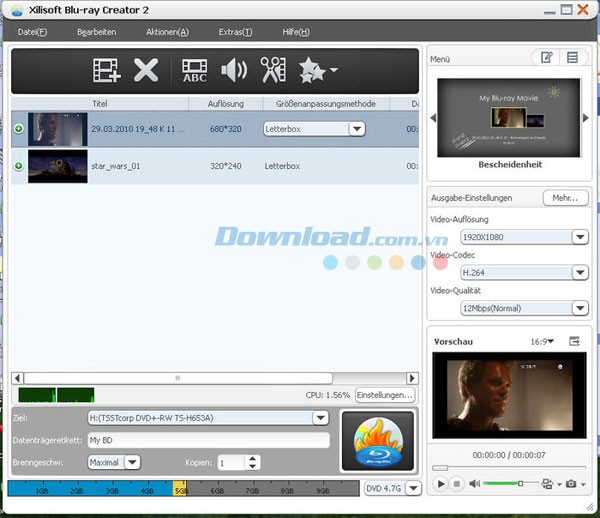Viewport: 600px width, 518px height.
Task: Open the DVD 4.7G disc size dropdown
Action: point(414,489)
